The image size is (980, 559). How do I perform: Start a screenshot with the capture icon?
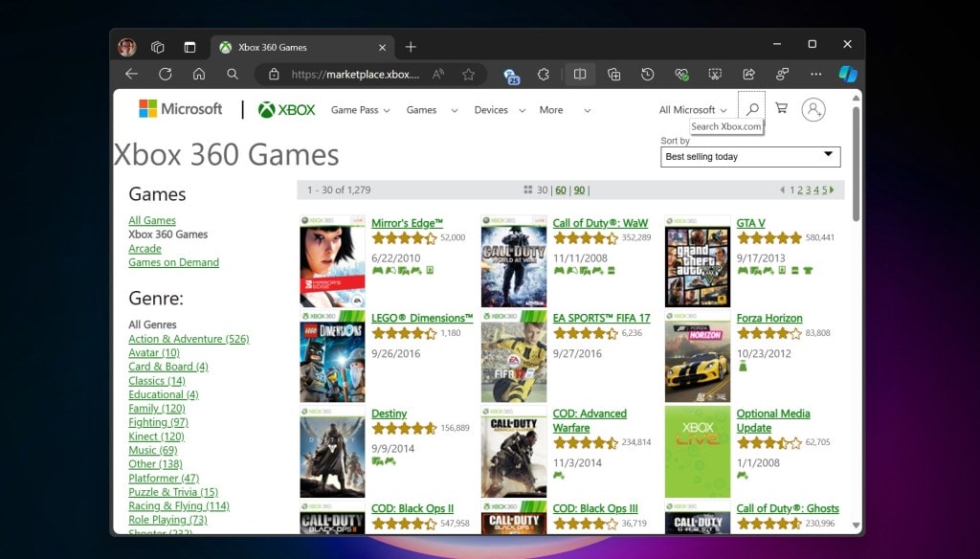(715, 75)
